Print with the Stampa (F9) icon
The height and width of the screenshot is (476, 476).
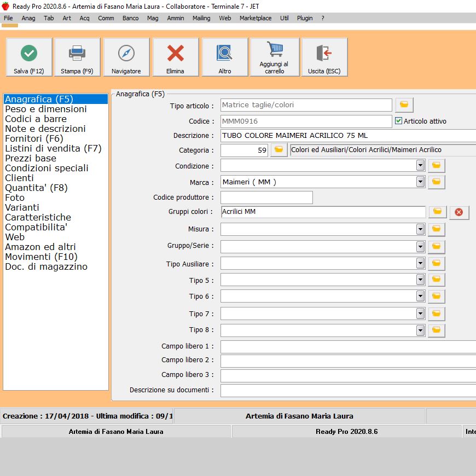[77, 54]
